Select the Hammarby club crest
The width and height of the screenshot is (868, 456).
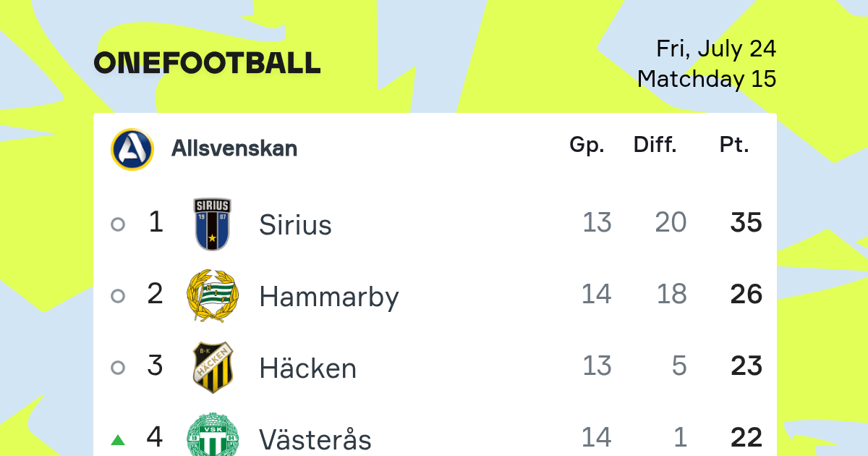click(x=212, y=296)
